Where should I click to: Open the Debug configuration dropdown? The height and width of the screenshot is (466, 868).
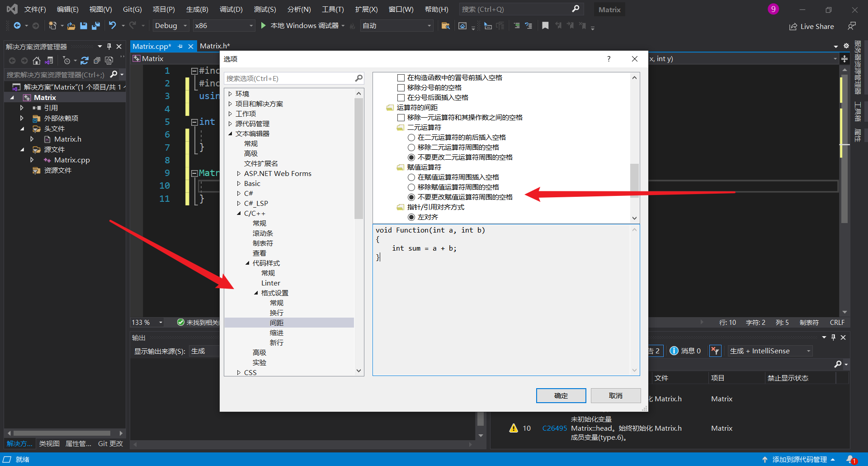point(170,26)
